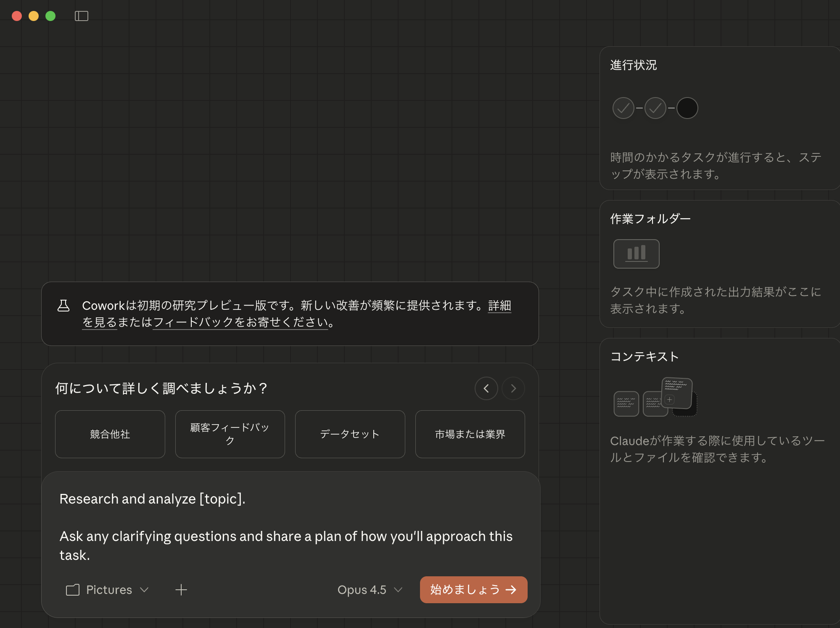Image resolution: width=840 pixels, height=628 pixels.
Task: Click the bar chart icon under 作業フォルダー
Action: [x=636, y=253]
